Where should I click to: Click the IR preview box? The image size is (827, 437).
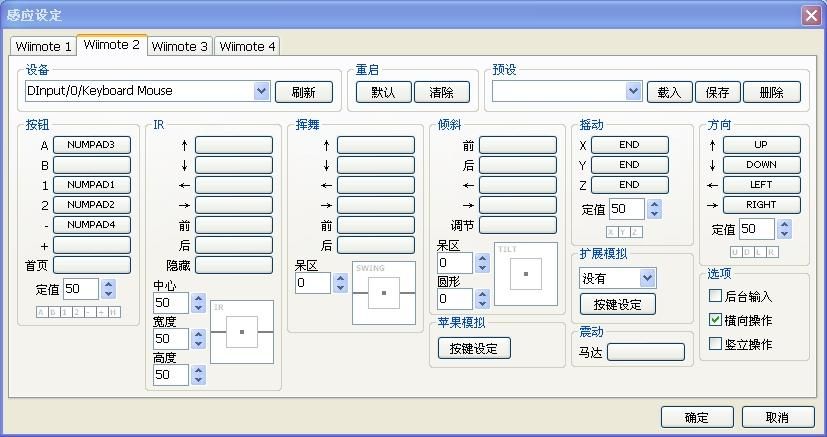(242, 332)
